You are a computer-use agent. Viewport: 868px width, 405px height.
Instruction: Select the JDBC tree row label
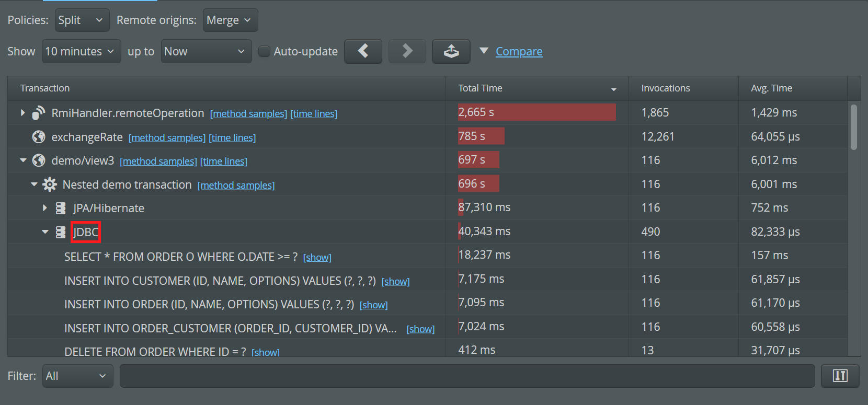86,232
